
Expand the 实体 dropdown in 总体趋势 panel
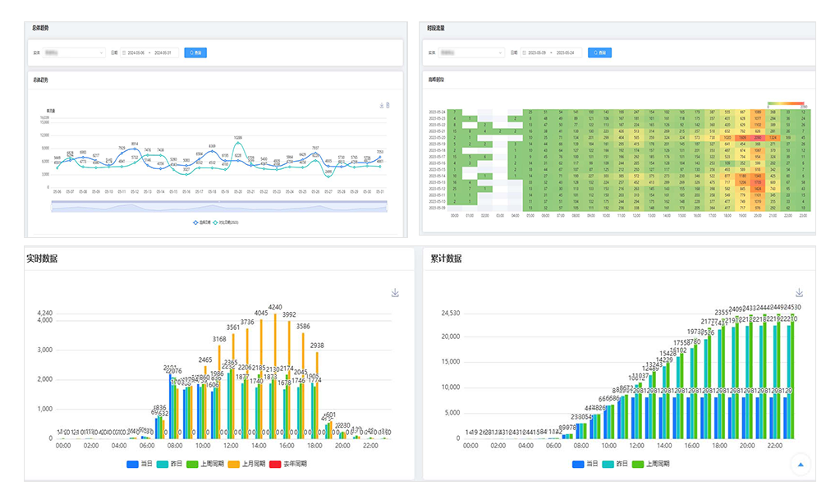[74, 53]
